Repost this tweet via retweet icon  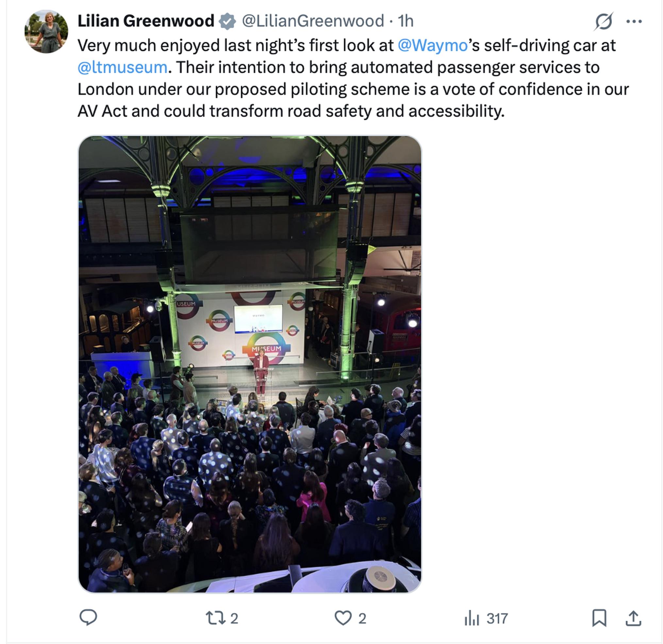point(216,618)
